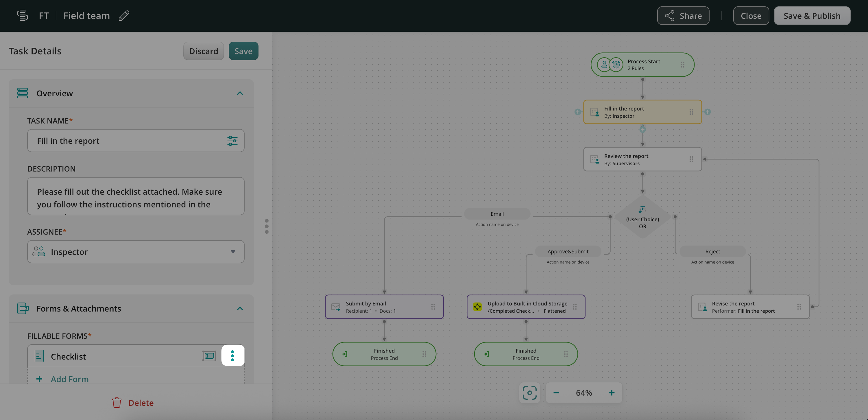Screen dimensions: 868x420
Task: Zoom in the canvas with the plus icon
Action: coord(612,393)
